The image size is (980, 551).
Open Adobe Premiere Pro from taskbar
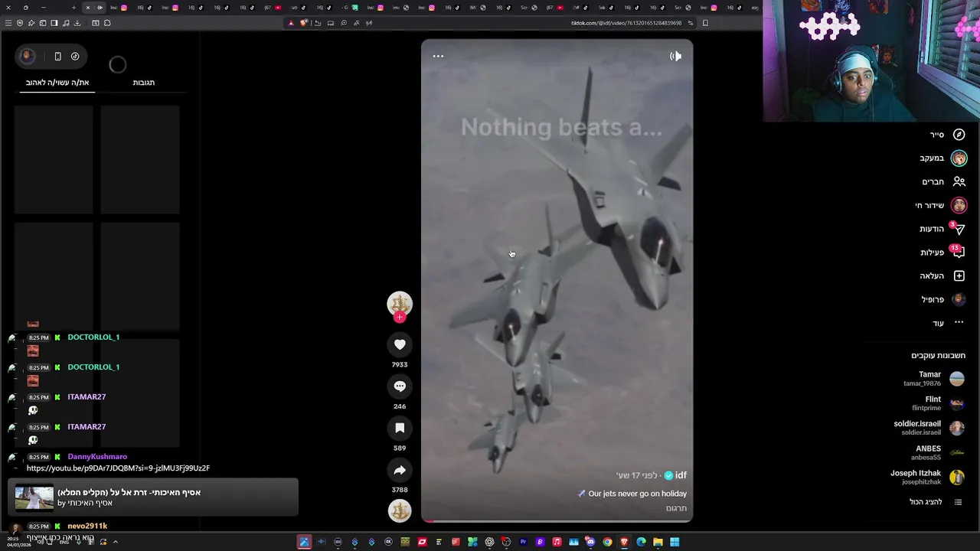(523, 542)
